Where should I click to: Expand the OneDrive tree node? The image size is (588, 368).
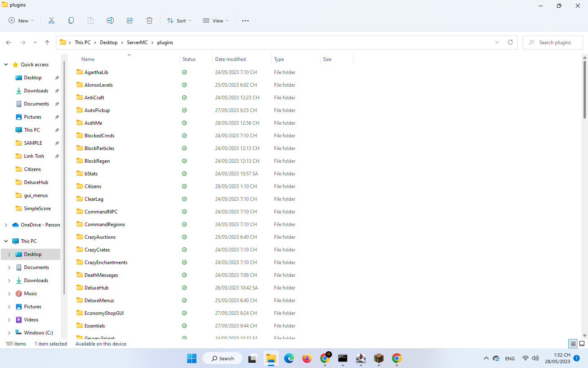(6, 225)
